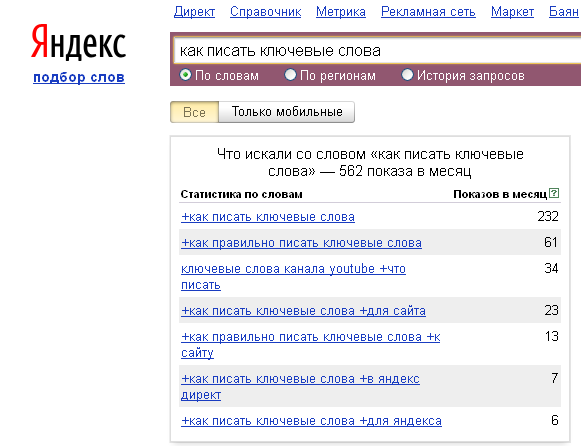
Task: Open link +как писать ключевые слова +в яндекс директ
Action: click(x=300, y=387)
